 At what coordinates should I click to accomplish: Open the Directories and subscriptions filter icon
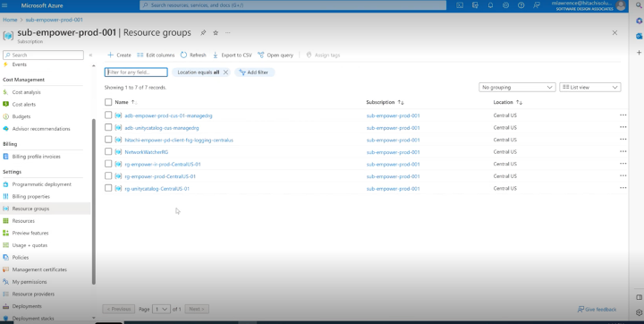475,5
